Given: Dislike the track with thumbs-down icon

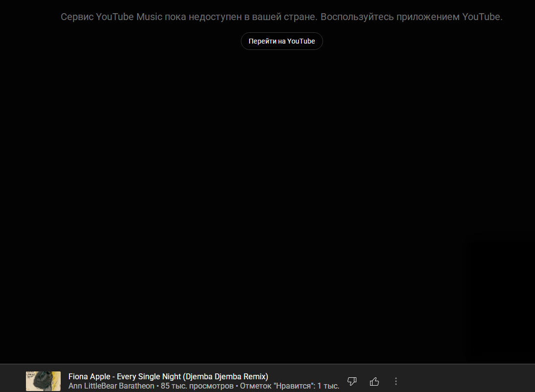Looking at the screenshot, I should [x=352, y=381].
